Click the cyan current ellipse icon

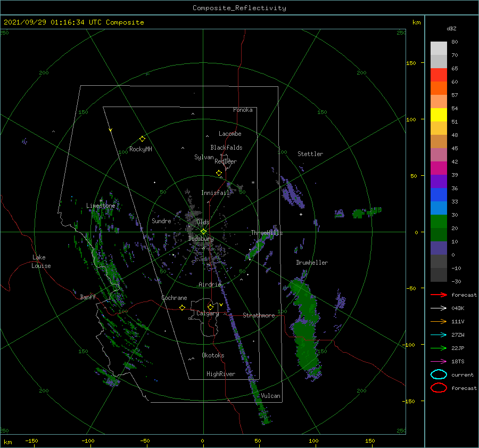(439, 374)
